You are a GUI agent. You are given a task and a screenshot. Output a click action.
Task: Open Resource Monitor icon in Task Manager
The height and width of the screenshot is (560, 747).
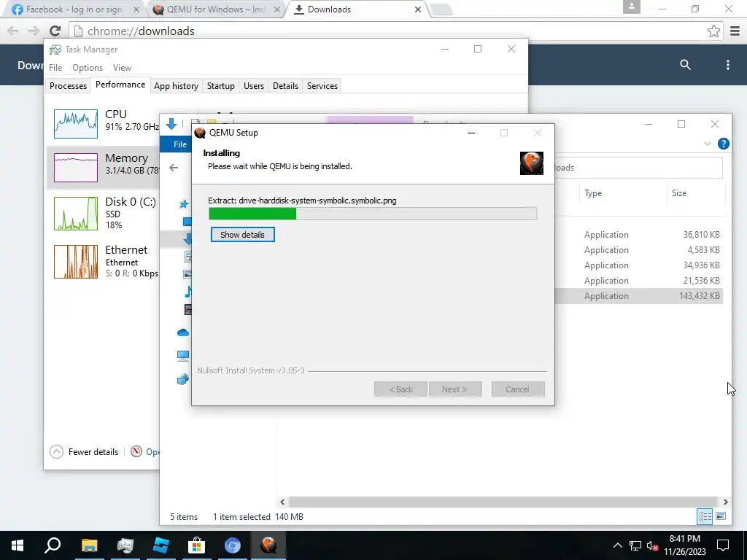(136, 451)
